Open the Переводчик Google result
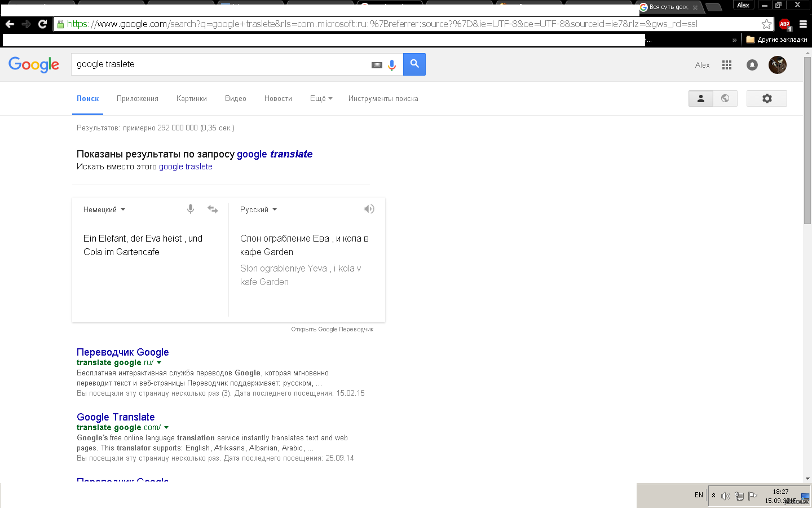The height and width of the screenshot is (508, 812). tap(123, 352)
